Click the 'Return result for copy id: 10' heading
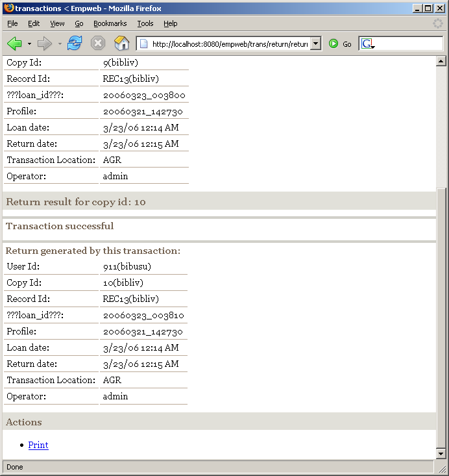This screenshot has height=476, width=449. pos(75,201)
